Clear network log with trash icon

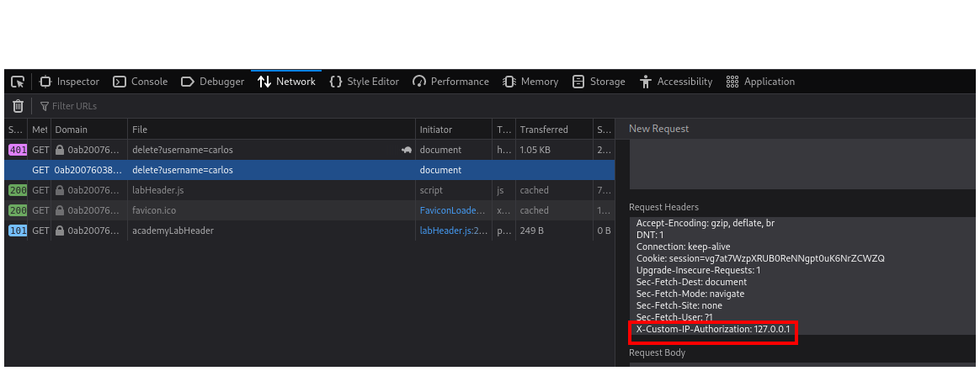coord(18,106)
